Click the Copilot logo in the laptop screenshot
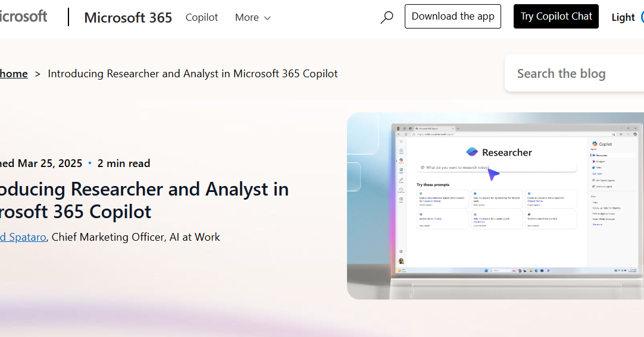The height and width of the screenshot is (337, 644). click(595, 144)
